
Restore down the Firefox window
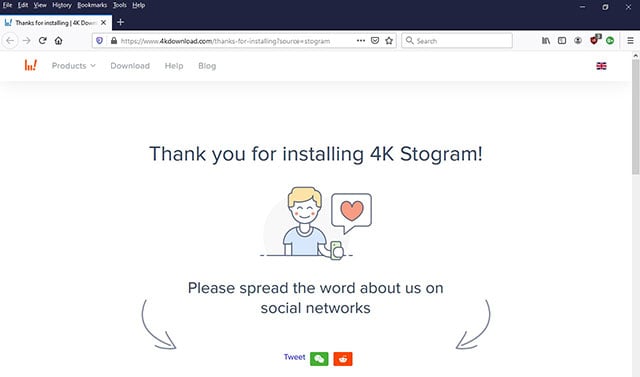(605, 7)
